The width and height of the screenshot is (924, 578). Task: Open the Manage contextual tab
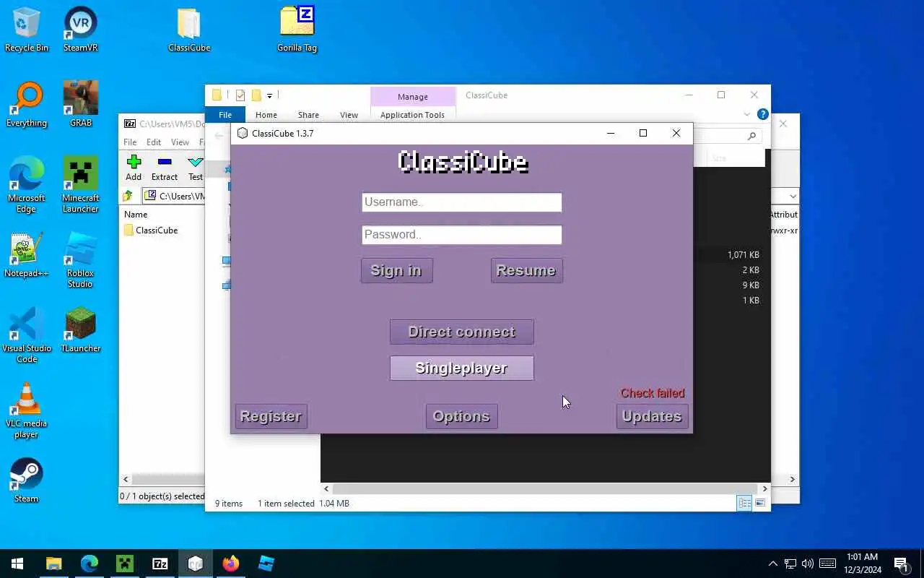pyautogui.click(x=413, y=97)
